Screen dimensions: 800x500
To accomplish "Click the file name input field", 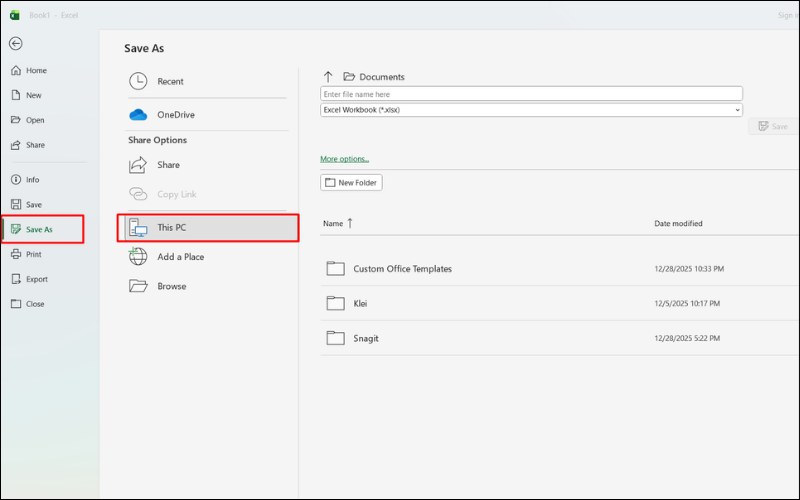I will 531,94.
